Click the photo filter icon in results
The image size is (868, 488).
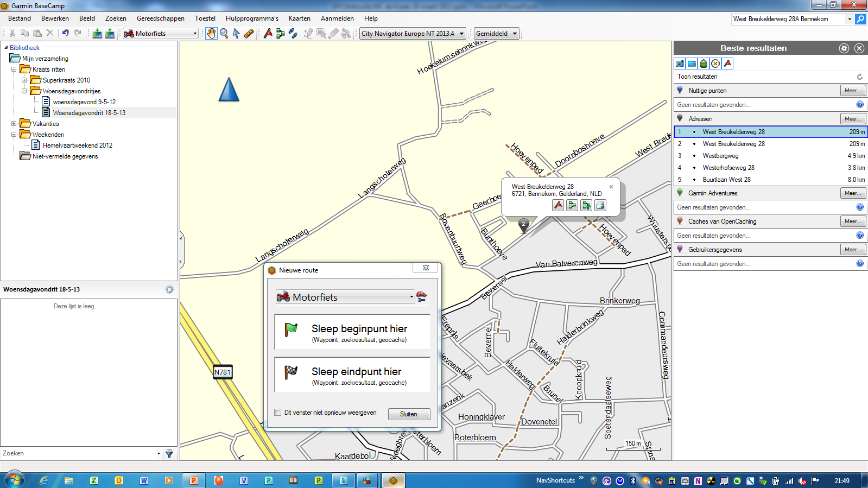(x=680, y=64)
